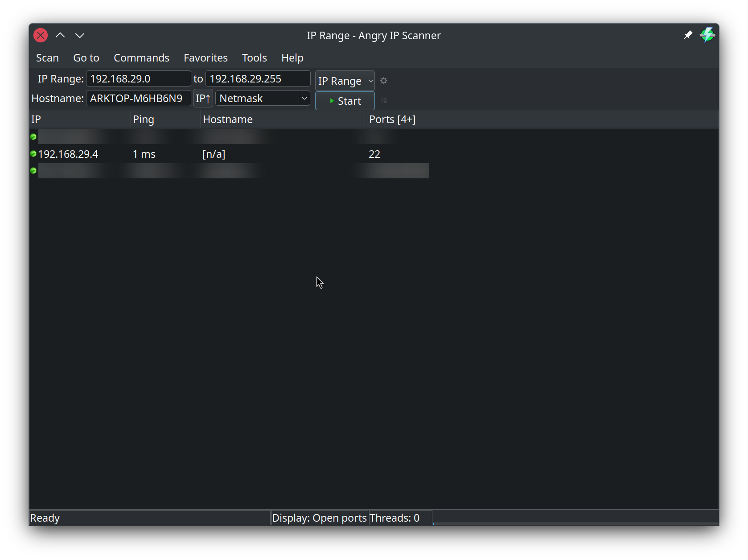The height and width of the screenshot is (560, 748).
Task: Click the select fetchers list icon
Action: 384,101
